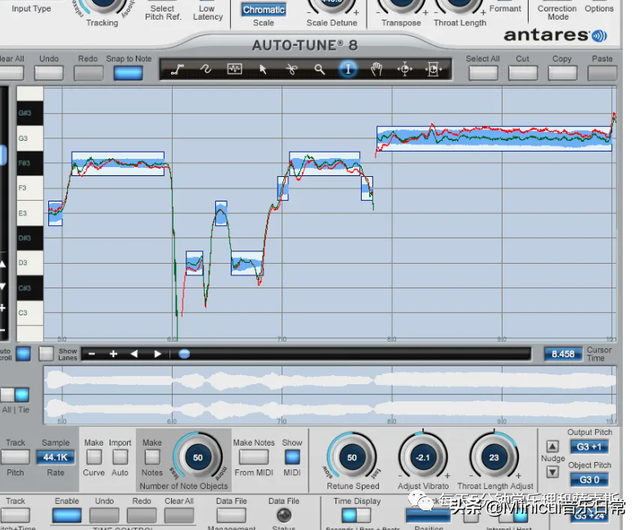
Task: Click the Sample Rate 44.1K field
Action: [55, 457]
